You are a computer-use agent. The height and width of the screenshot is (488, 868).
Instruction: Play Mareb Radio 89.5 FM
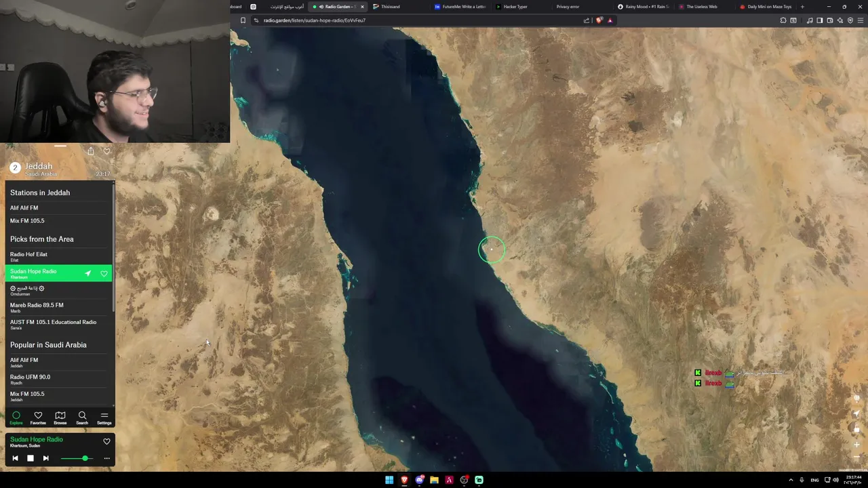click(59, 307)
